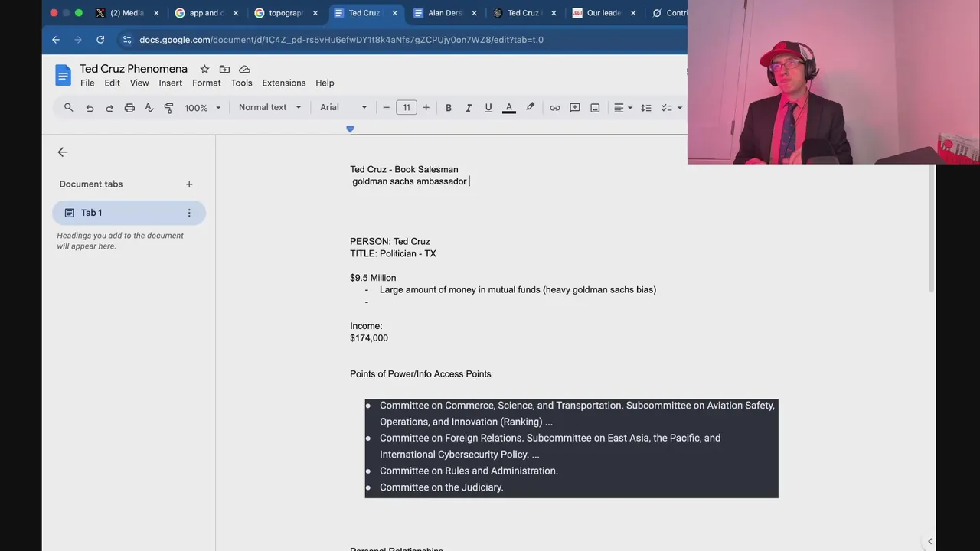Click the left indent marker on ruler
This screenshot has width=980, height=551.
click(x=350, y=129)
